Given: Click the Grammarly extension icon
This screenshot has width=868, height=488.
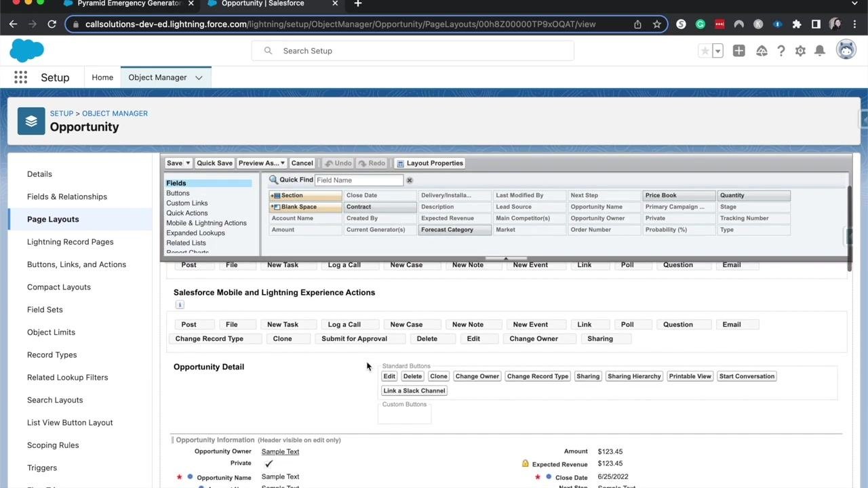Looking at the screenshot, I should pos(701,24).
